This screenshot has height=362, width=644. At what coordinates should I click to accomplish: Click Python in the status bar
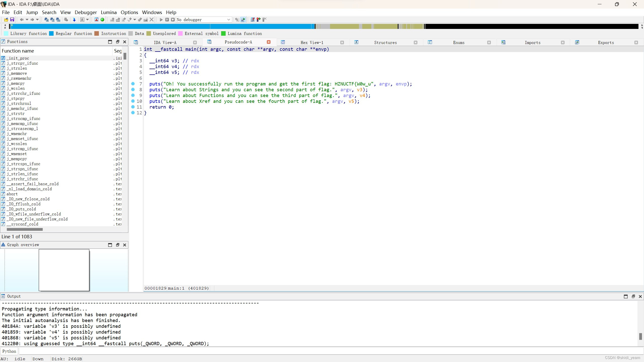[x=9, y=351]
